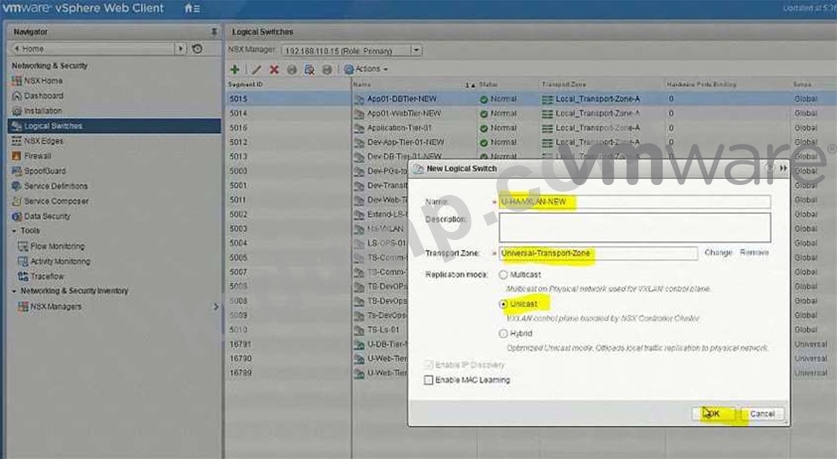The image size is (837, 459).
Task: Click the Change transport zone link
Action: (x=718, y=252)
